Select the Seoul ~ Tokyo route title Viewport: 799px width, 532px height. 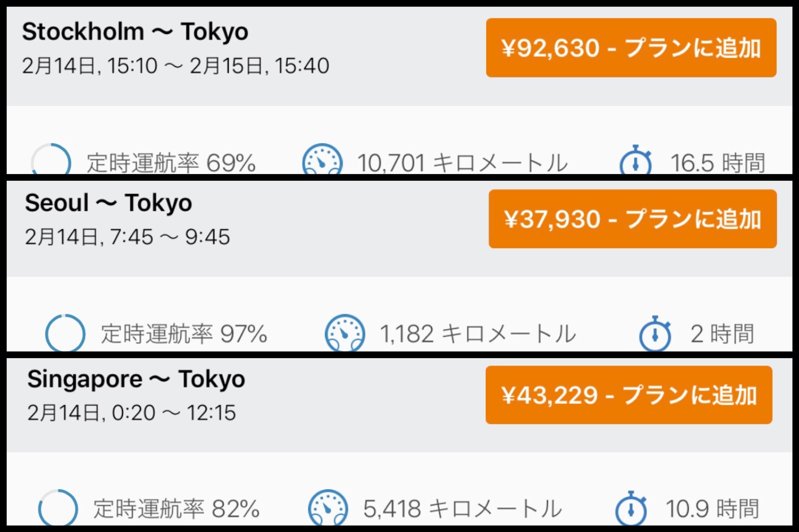pos(108,203)
